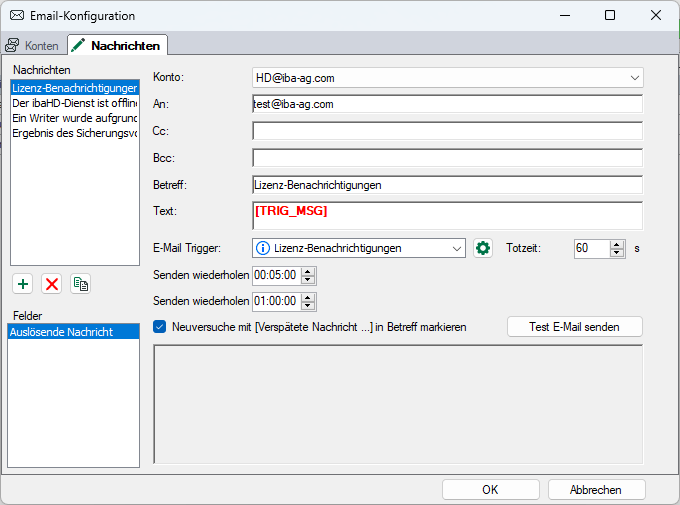This screenshot has width=680, height=505.
Task: Decrease the 01:00:00 resend interval
Action: pyautogui.click(x=307, y=305)
